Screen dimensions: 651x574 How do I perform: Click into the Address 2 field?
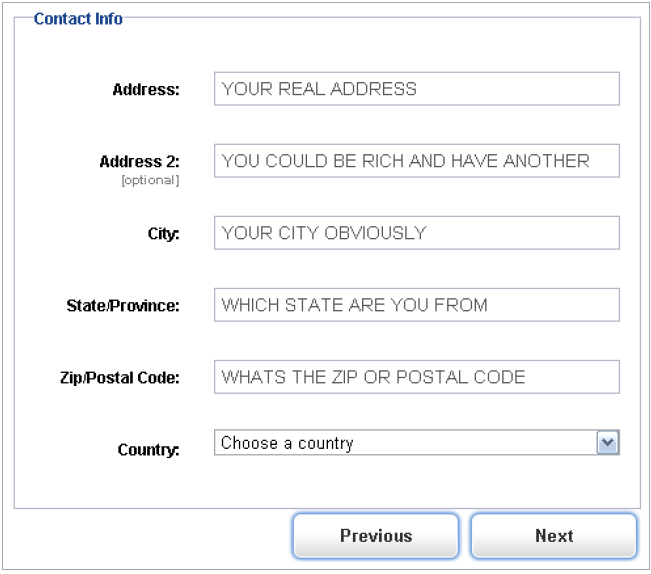click(416, 161)
